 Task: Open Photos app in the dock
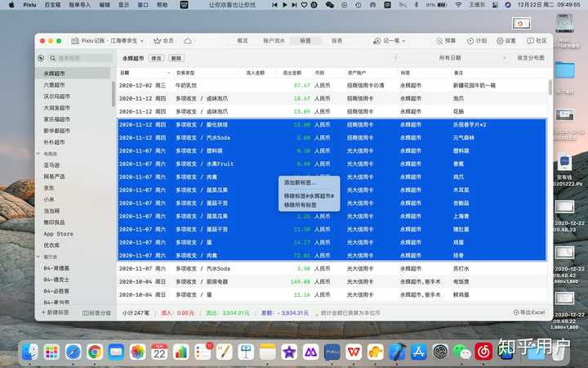pyautogui.click(x=138, y=352)
